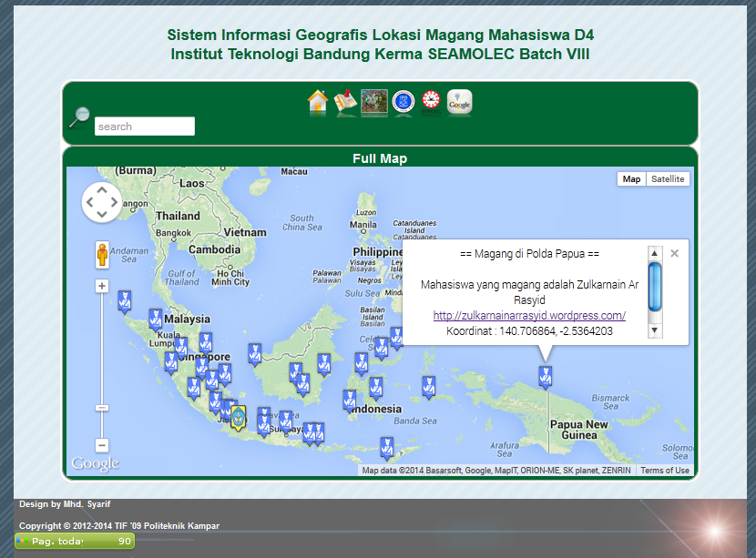
Task: Click the yellow highlighted campus marker
Action: [238, 418]
